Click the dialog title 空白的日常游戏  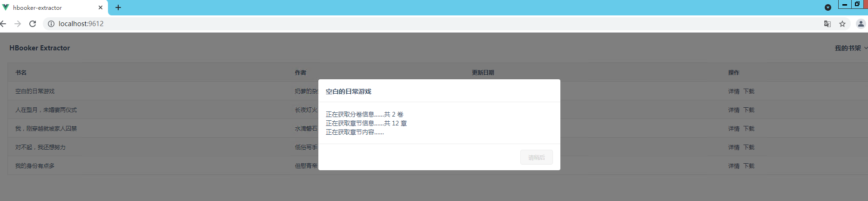tap(349, 91)
